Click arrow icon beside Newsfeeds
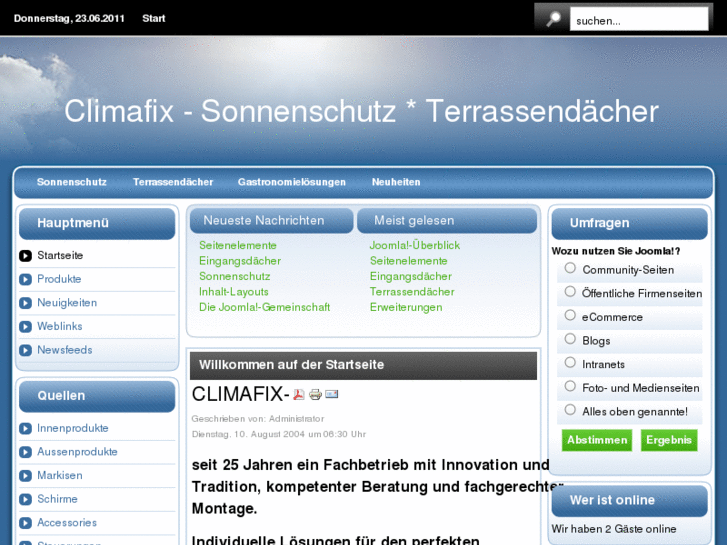 pos(26,350)
